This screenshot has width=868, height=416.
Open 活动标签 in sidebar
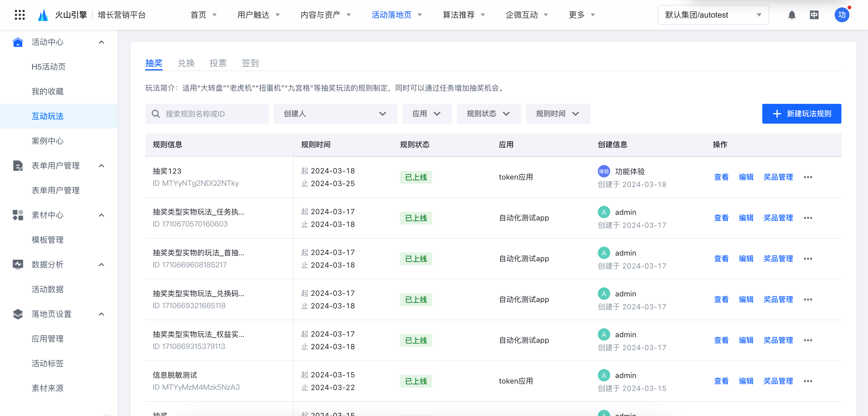point(48,363)
